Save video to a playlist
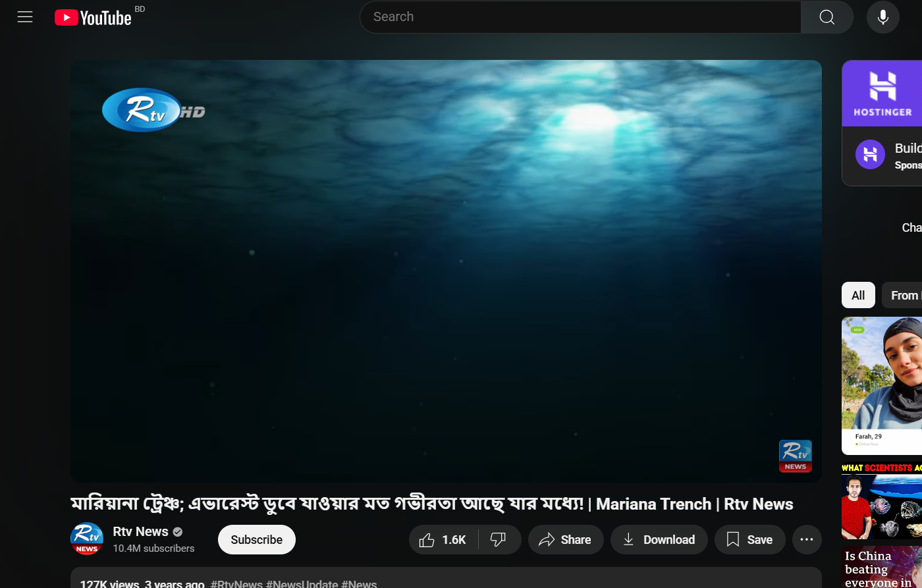 pyautogui.click(x=749, y=540)
